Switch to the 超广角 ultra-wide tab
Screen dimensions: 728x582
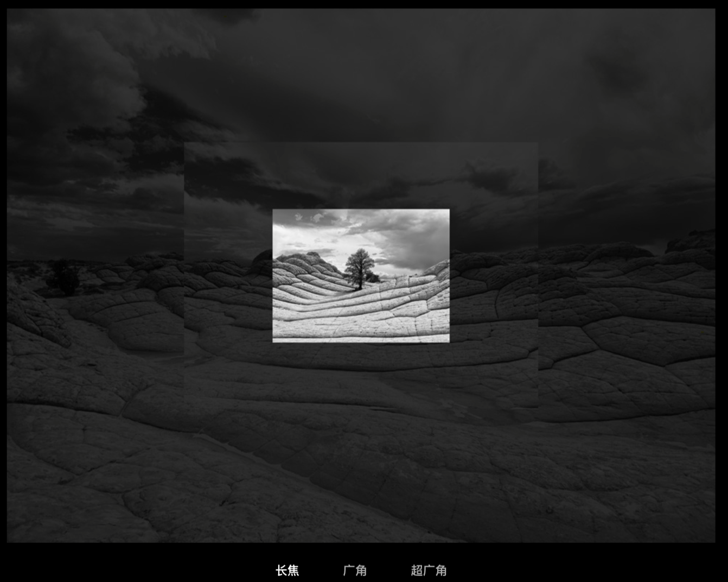tap(429, 571)
